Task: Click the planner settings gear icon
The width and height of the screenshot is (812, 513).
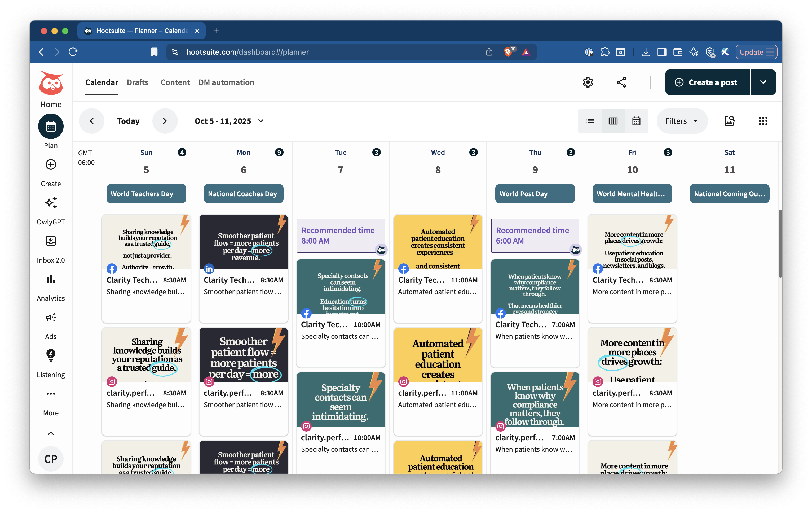Action: (x=588, y=82)
